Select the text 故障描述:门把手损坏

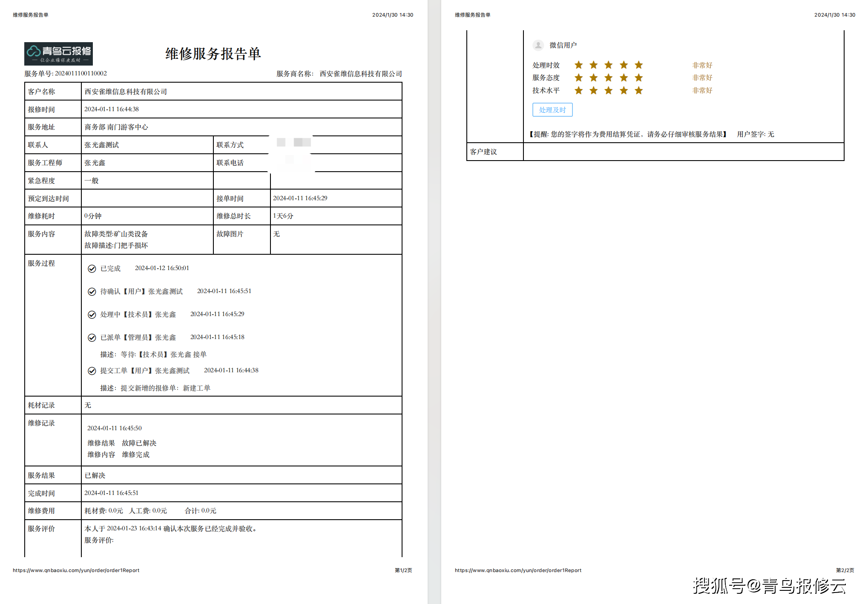[116, 245]
